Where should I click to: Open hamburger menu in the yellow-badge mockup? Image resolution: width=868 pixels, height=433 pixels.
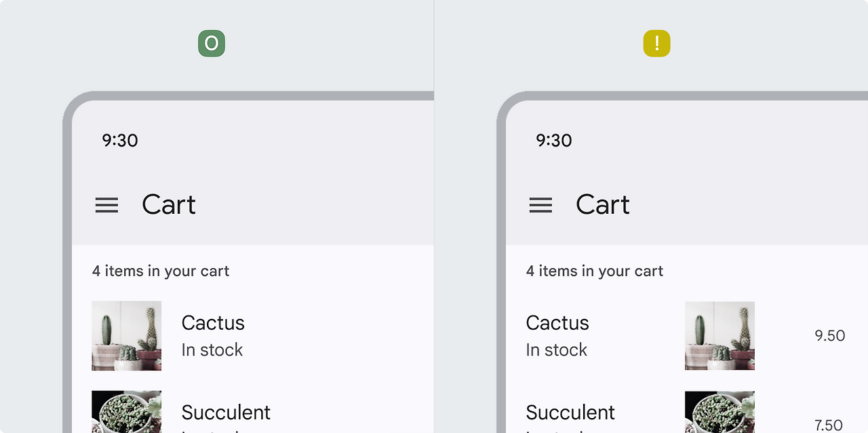pyautogui.click(x=540, y=205)
